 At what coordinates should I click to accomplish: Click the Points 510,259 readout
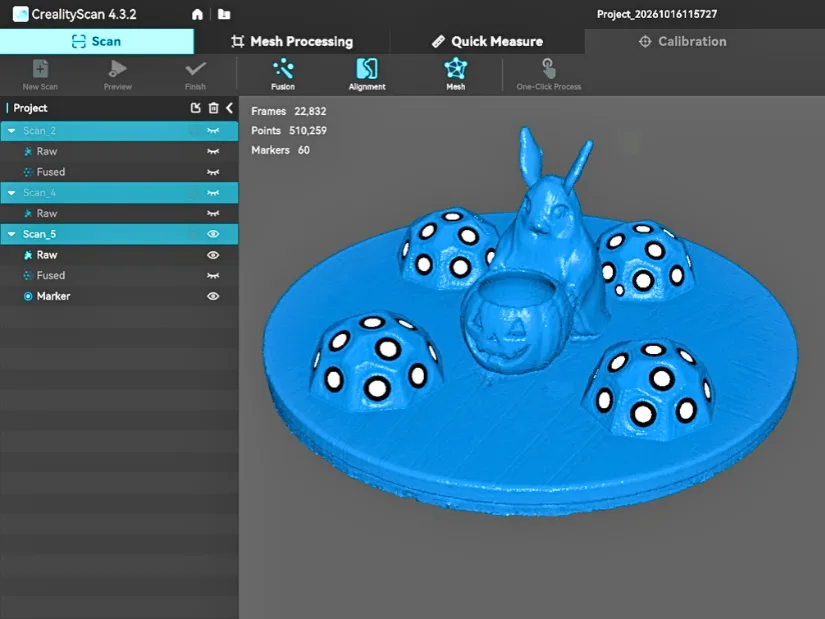(289, 131)
